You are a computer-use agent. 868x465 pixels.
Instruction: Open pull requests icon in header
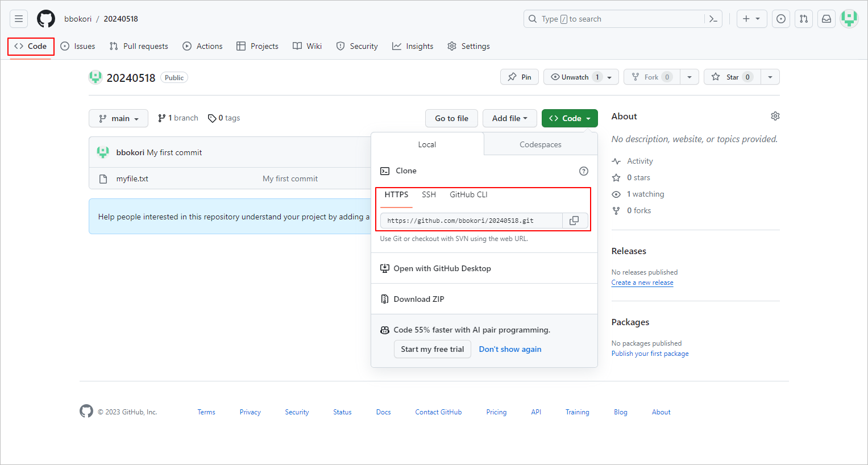pyautogui.click(x=804, y=19)
